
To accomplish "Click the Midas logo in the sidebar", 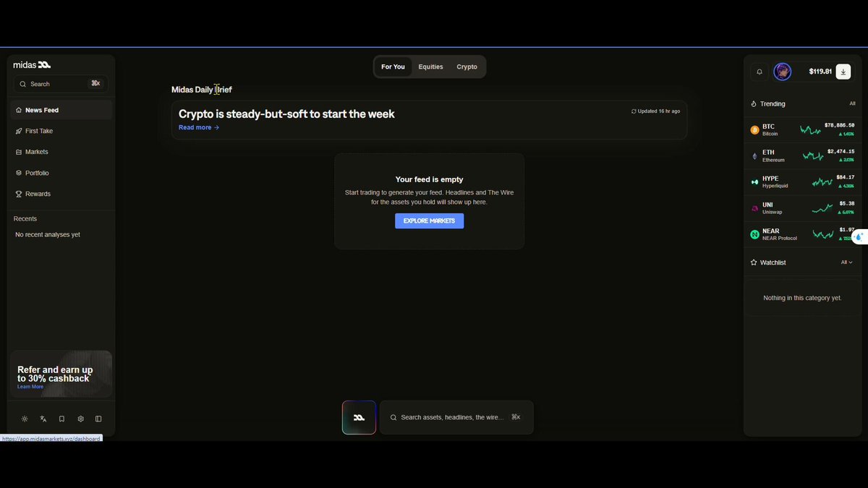I will click(32, 65).
